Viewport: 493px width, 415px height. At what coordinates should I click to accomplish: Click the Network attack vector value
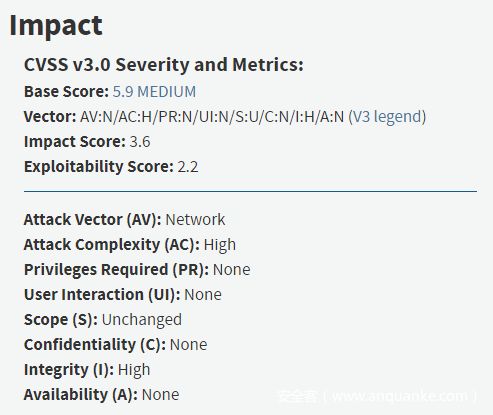pyautogui.click(x=195, y=220)
